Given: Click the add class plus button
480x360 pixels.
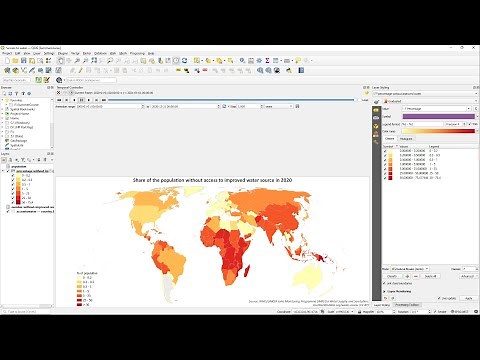Looking at the screenshot, I should tap(407, 276).
